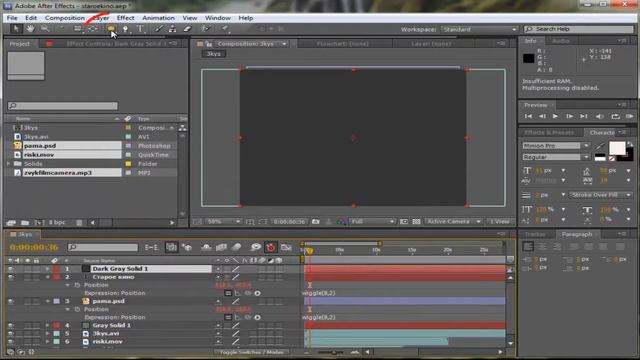Viewport: 640px width, 360px height.
Task: Hide the riski.mov layer in timeline
Action: pos(10,342)
